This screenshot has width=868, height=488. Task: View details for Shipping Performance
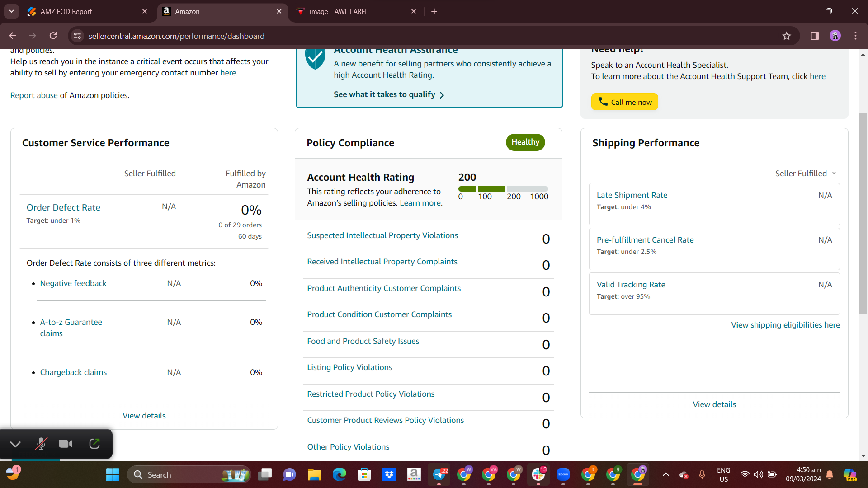pyautogui.click(x=714, y=404)
